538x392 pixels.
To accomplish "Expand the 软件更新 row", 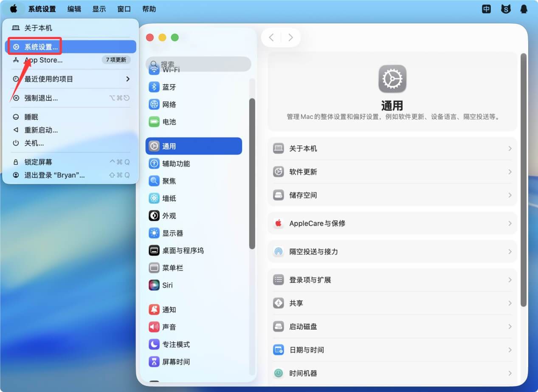I will tap(392, 172).
